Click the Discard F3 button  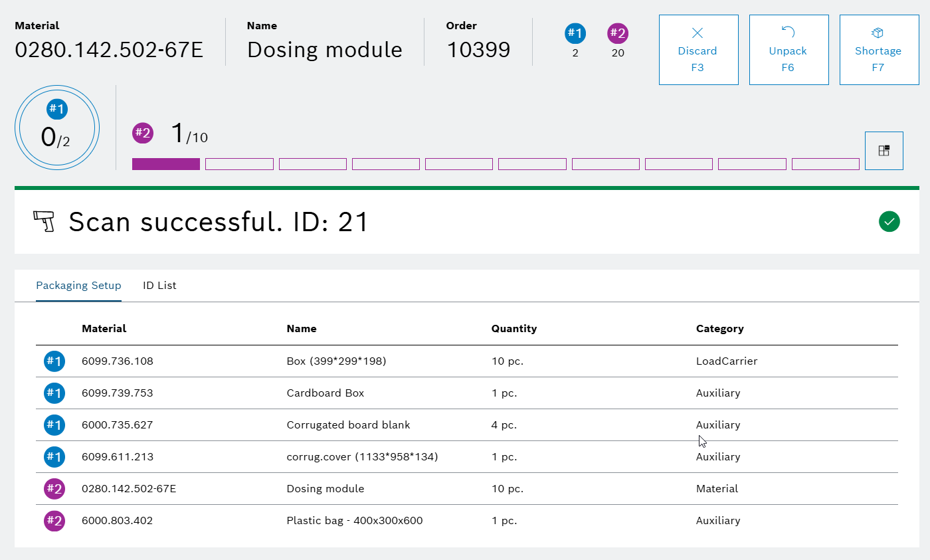click(x=697, y=50)
